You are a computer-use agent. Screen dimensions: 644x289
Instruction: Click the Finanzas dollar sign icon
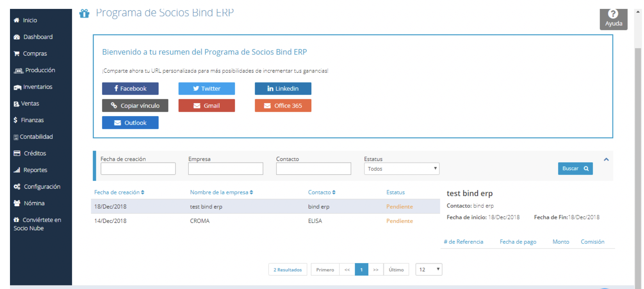(15, 120)
